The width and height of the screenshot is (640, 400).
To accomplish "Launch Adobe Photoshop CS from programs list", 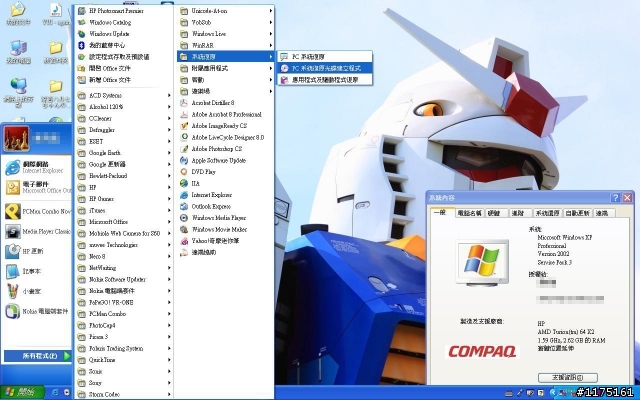I will (x=226, y=149).
